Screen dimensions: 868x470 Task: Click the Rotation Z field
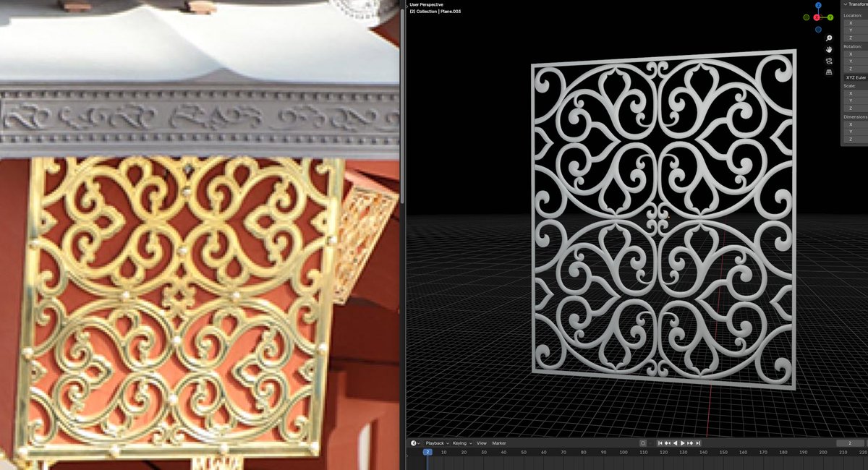pyautogui.click(x=856, y=69)
